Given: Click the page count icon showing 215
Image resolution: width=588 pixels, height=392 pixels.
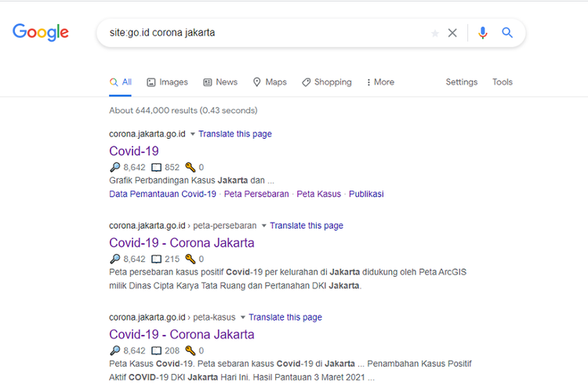Looking at the screenshot, I should click(156, 259).
